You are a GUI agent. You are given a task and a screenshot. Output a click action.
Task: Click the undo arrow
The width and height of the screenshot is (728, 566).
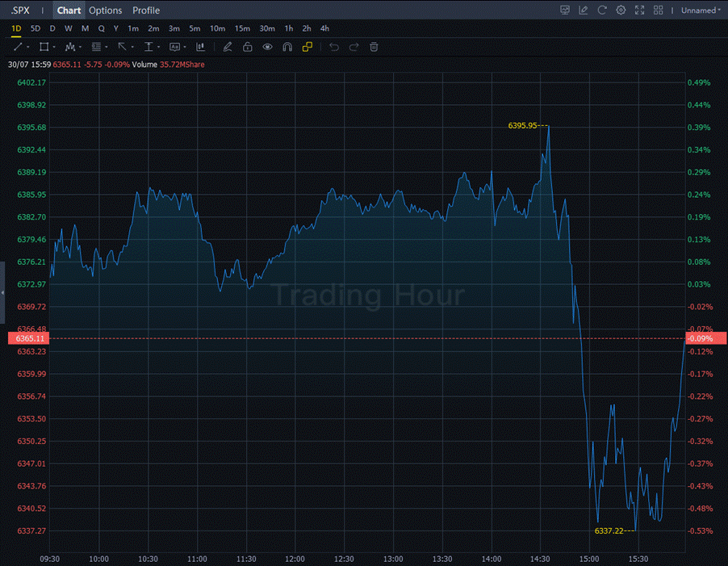coord(334,47)
